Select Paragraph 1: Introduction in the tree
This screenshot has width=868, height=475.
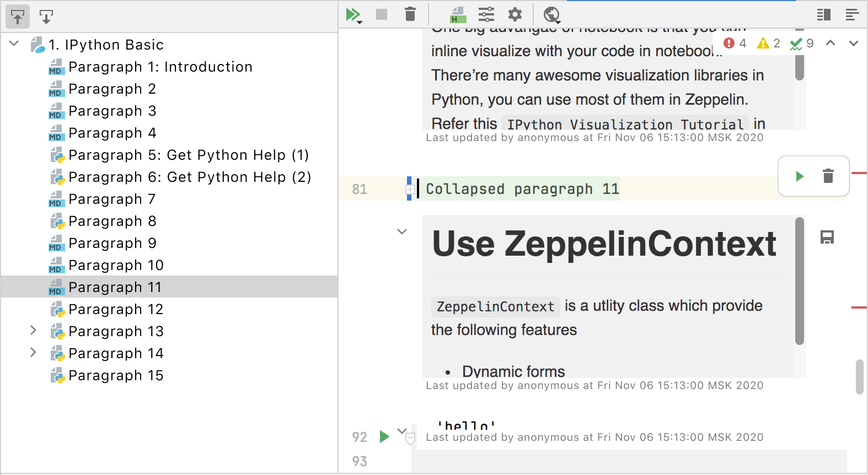click(x=160, y=67)
